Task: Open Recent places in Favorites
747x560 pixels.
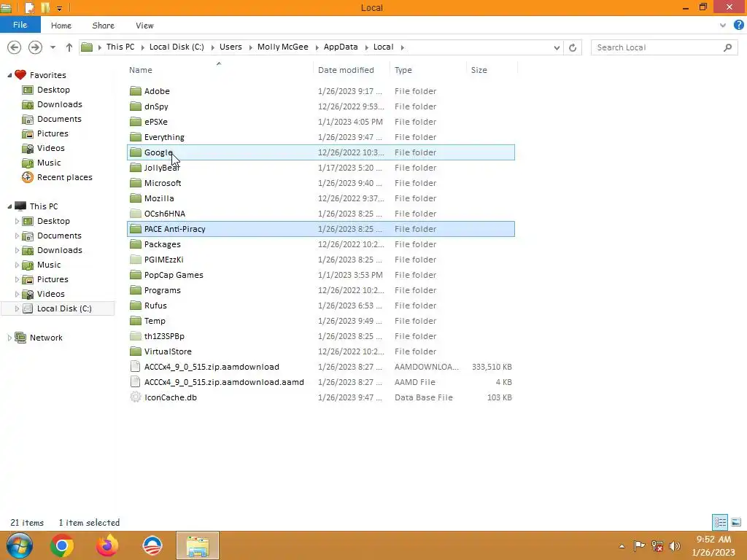Action: (64, 177)
